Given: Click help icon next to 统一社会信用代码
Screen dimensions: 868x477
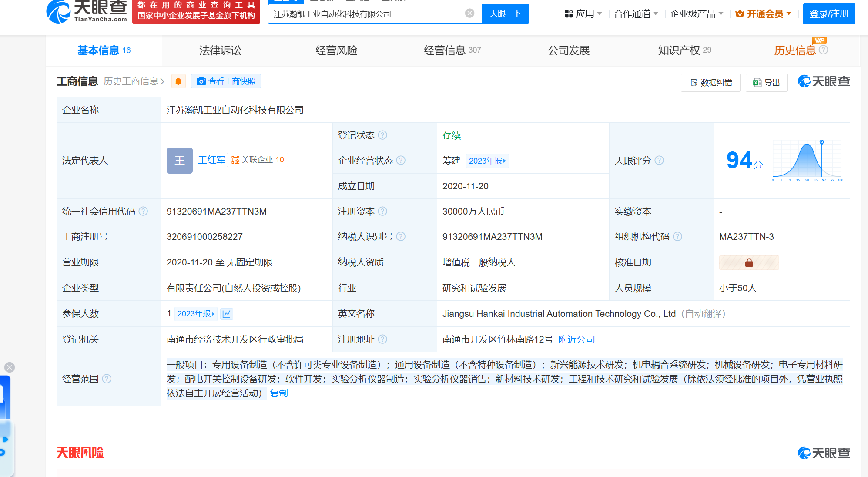Looking at the screenshot, I should (143, 211).
